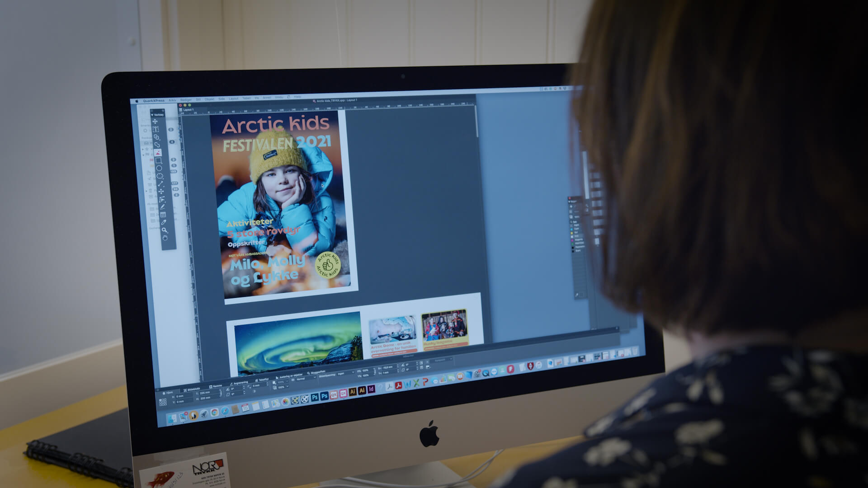Select the Pan hand tool
The width and height of the screenshot is (868, 488).
point(165,238)
